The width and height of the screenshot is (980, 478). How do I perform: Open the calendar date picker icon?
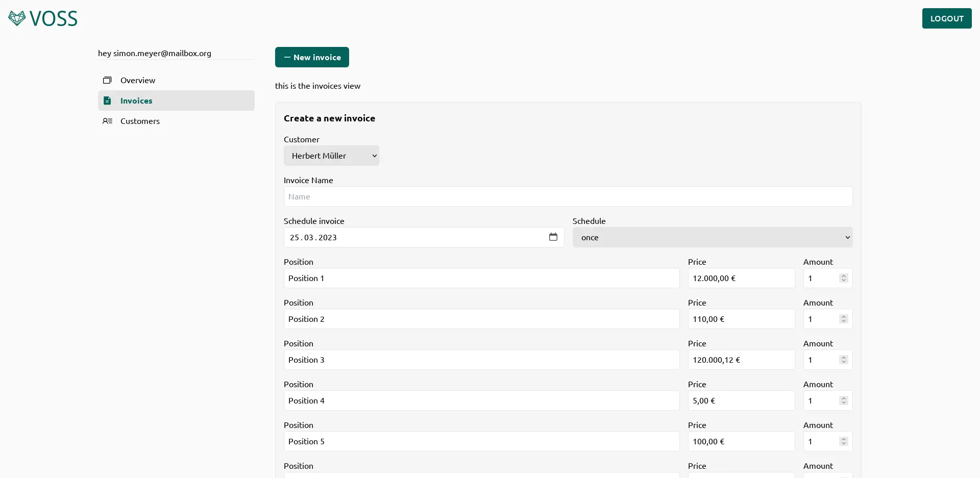[553, 237]
